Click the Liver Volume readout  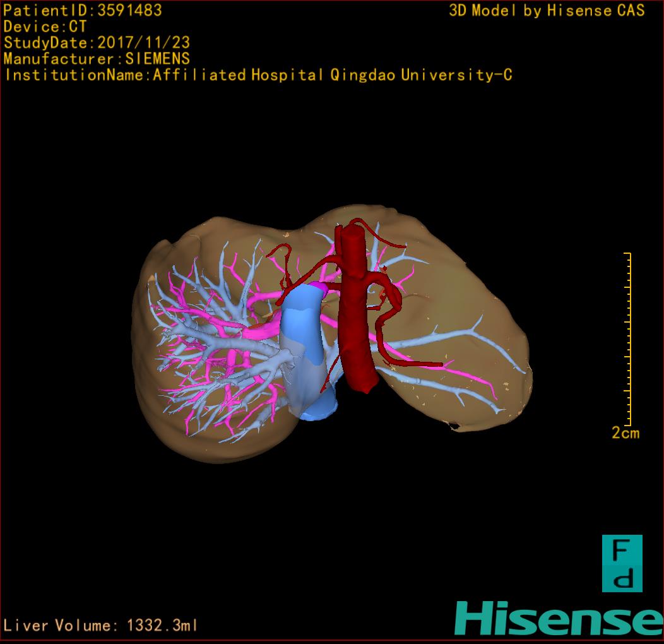pos(101,626)
